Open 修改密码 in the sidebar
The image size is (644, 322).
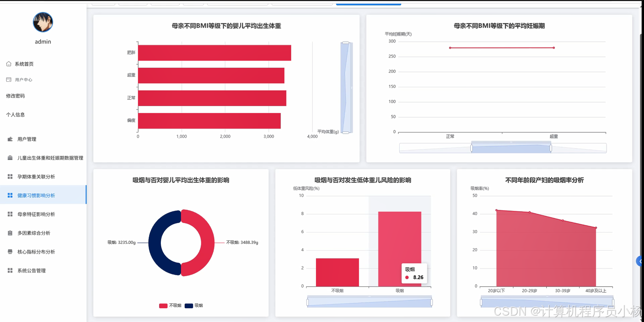pos(15,96)
